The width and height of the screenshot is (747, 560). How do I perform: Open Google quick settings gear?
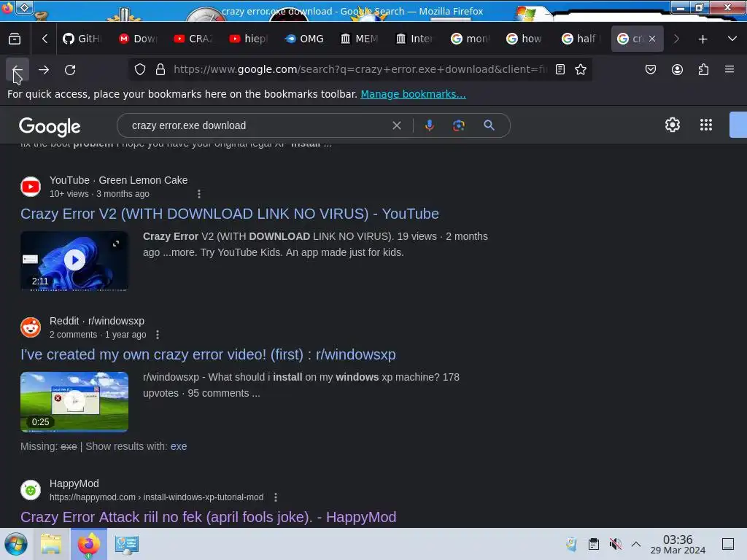click(x=672, y=125)
